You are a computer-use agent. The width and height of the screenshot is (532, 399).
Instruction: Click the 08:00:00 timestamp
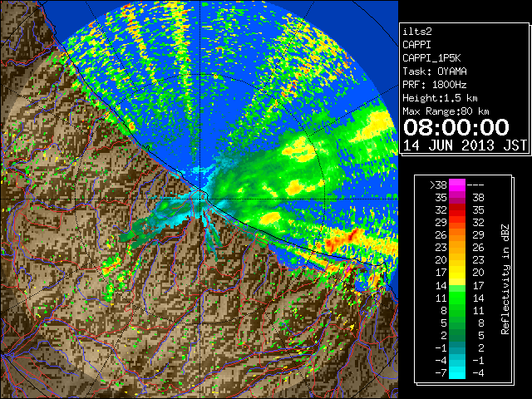[456, 127]
